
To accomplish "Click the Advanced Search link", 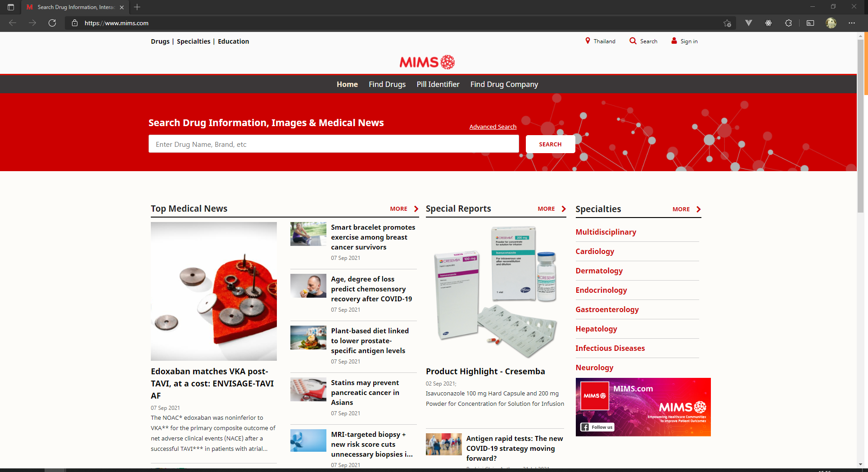I will [493, 127].
